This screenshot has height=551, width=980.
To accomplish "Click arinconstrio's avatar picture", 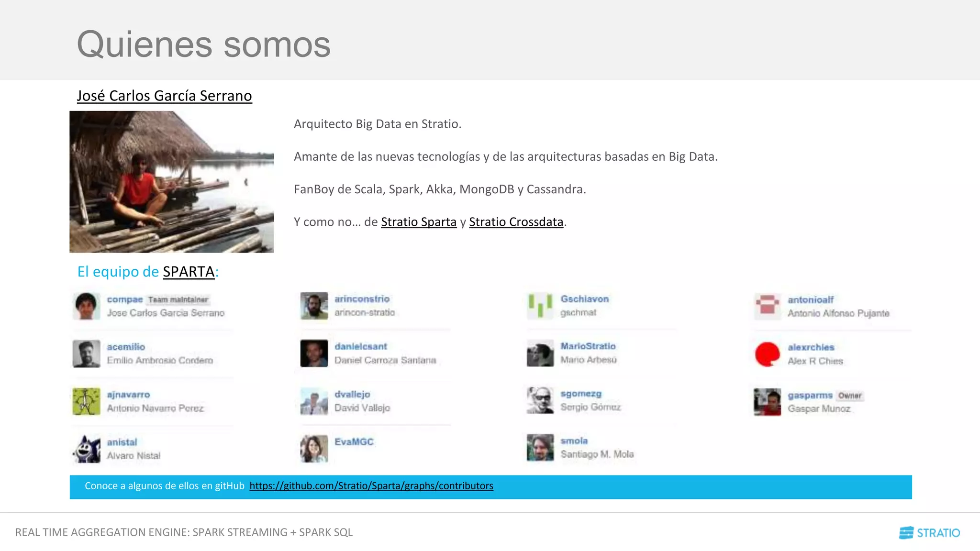I will (314, 306).
